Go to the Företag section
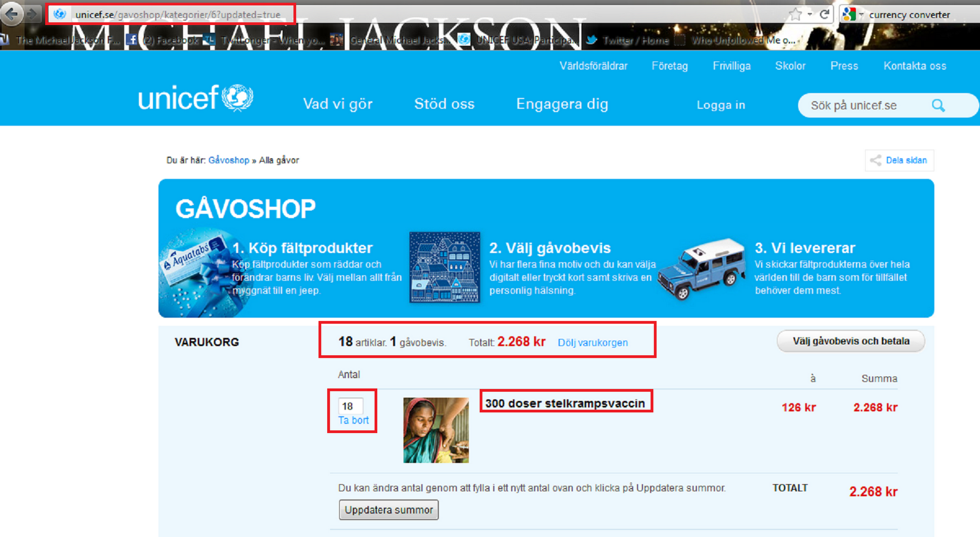The height and width of the screenshot is (537, 980). pyautogui.click(x=669, y=66)
